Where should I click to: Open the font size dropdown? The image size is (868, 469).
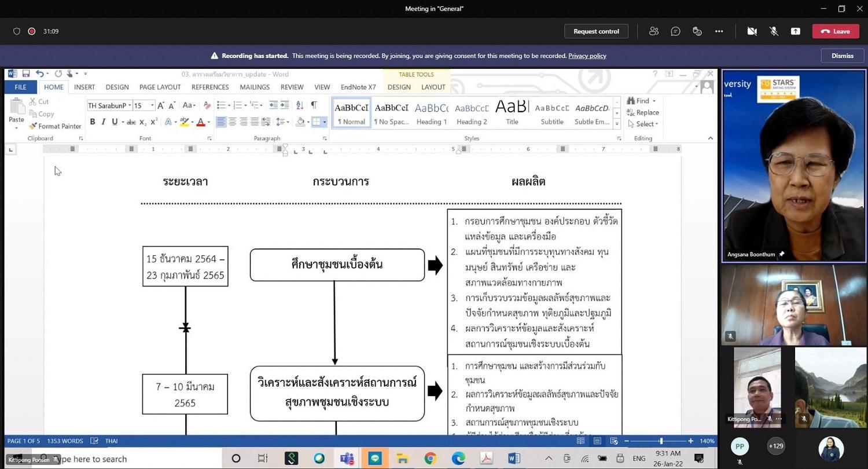tap(152, 105)
